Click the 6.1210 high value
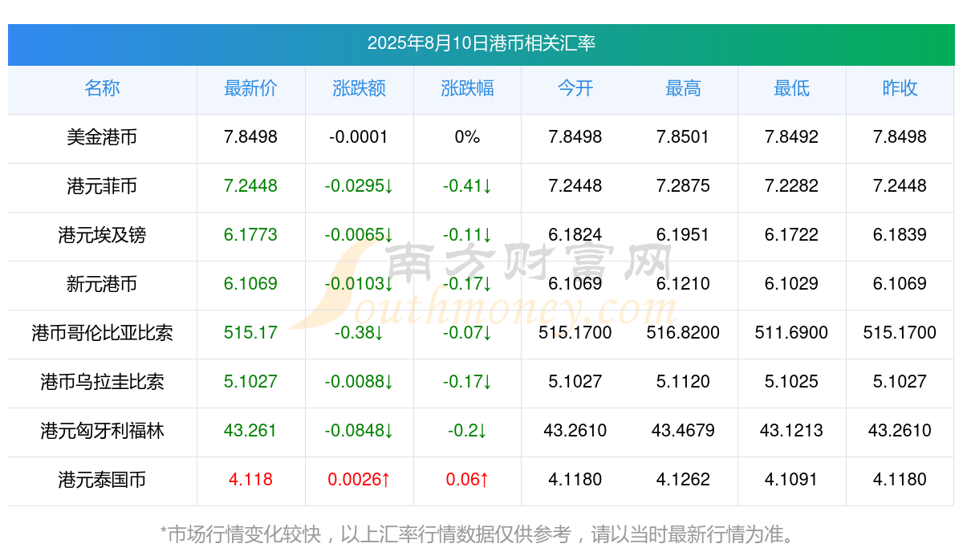This screenshot has width=963, height=560. (683, 284)
